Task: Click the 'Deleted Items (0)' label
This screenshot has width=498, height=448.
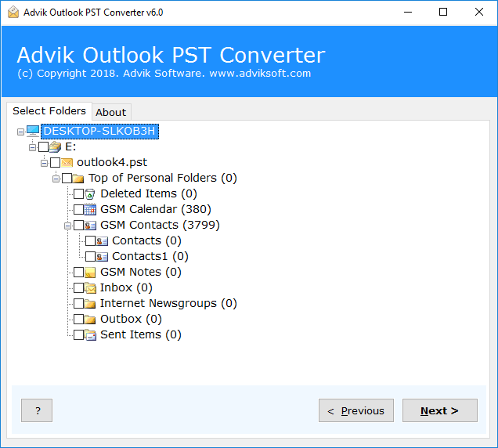Action: tap(149, 193)
